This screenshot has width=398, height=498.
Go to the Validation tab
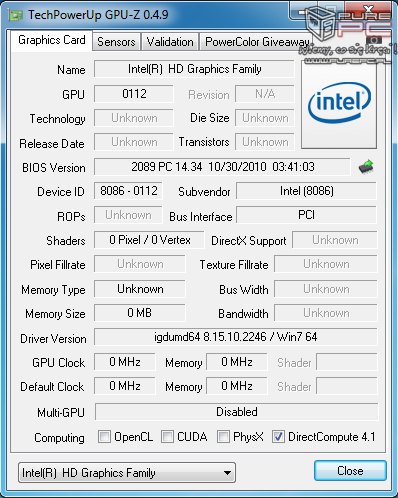click(170, 42)
